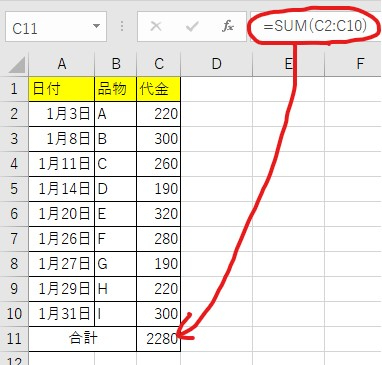Click price 190 for 1月27日
Image resolution: width=382 pixels, height=365 pixels.
pos(159,264)
